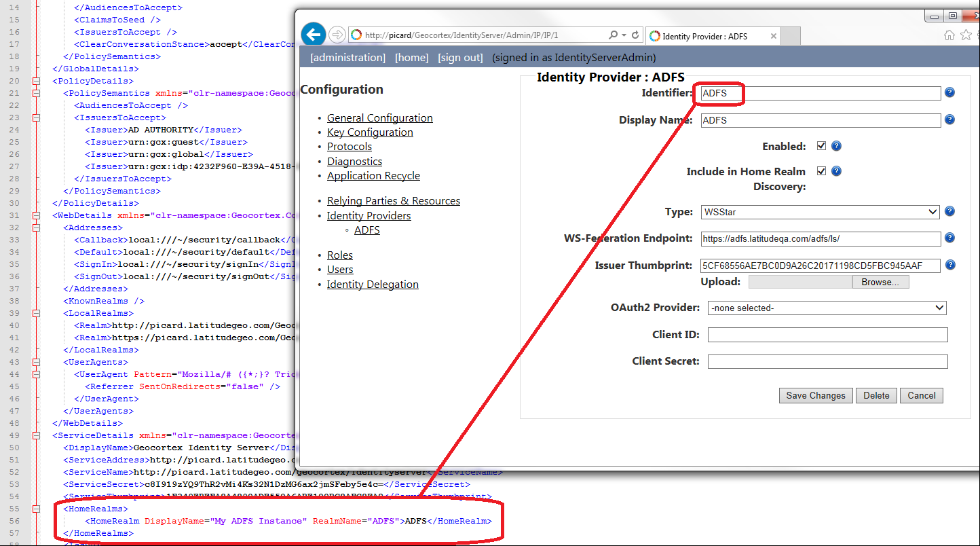Click the help icon for WS-Federation Endpoint
The width and height of the screenshot is (980, 546).
950,238
